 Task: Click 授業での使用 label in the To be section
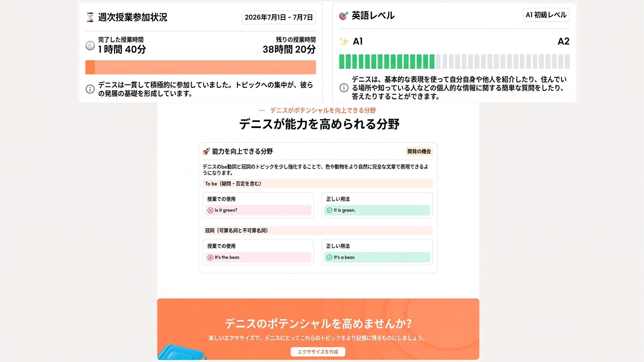coord(221,199)
